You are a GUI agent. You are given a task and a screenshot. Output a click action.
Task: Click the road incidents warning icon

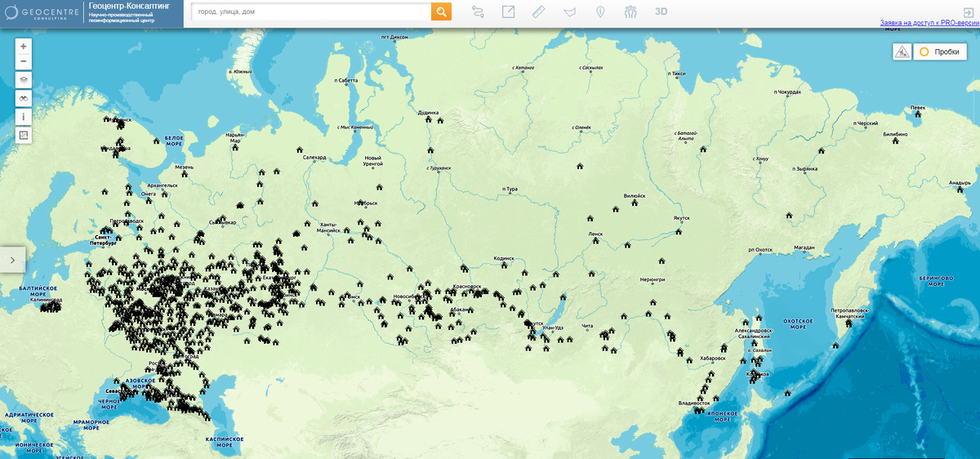[902, 51]
